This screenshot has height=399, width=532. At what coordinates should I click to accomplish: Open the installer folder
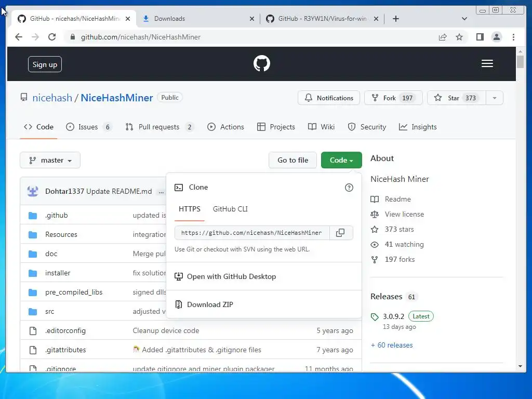point(58,273)
